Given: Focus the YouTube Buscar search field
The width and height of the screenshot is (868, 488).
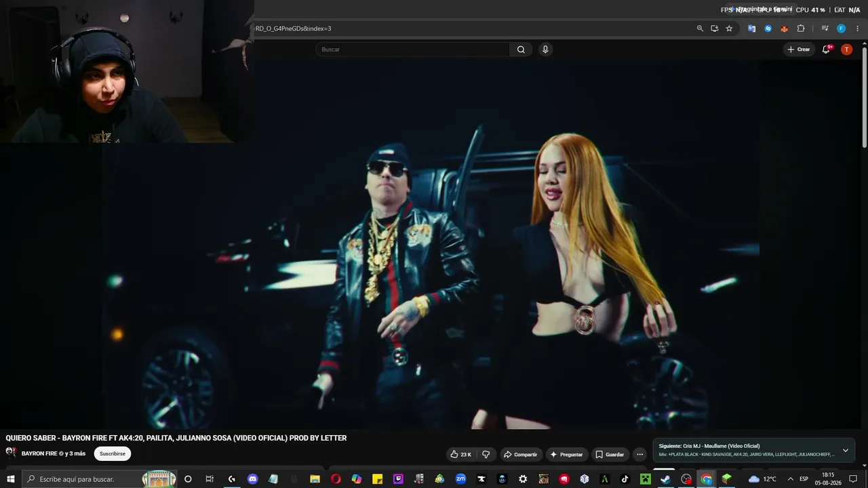Looking at the screenshot, I should [x=412, y=49].
